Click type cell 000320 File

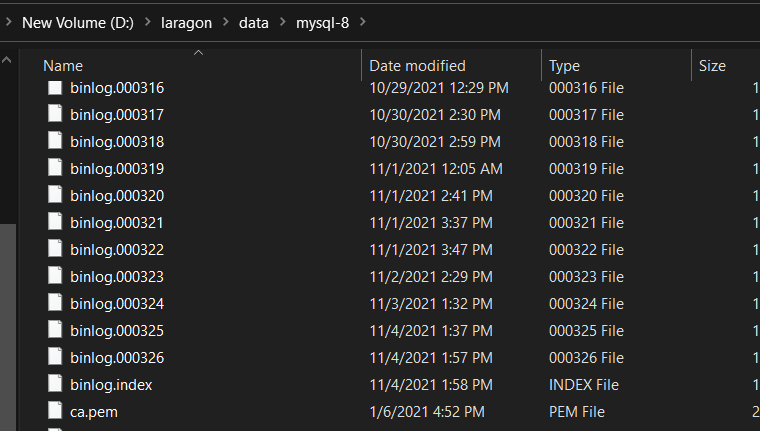click(x=586, y=196)
